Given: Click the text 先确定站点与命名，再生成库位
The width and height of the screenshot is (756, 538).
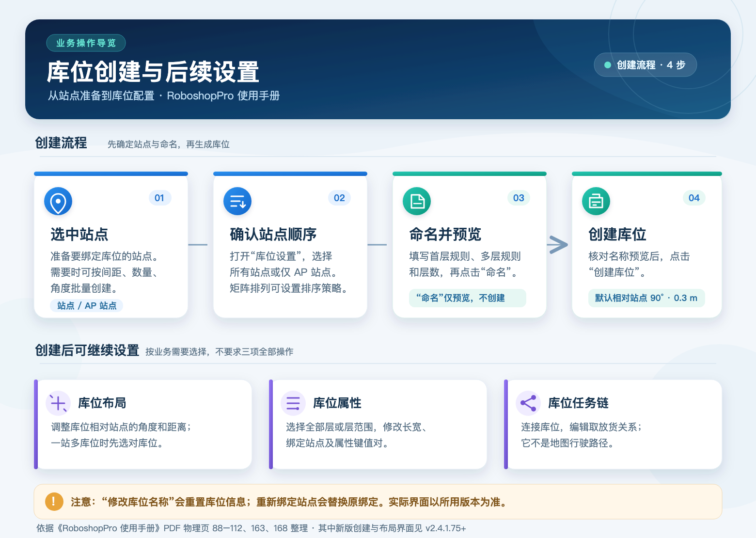Looking at the screenshot, I should point(169,144).
